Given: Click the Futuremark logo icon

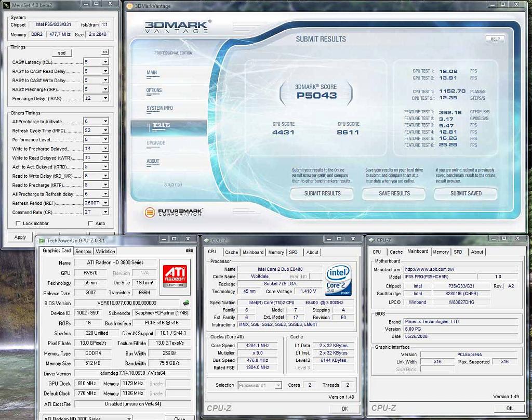Looking at the screenshot, I should pos(150,212).
